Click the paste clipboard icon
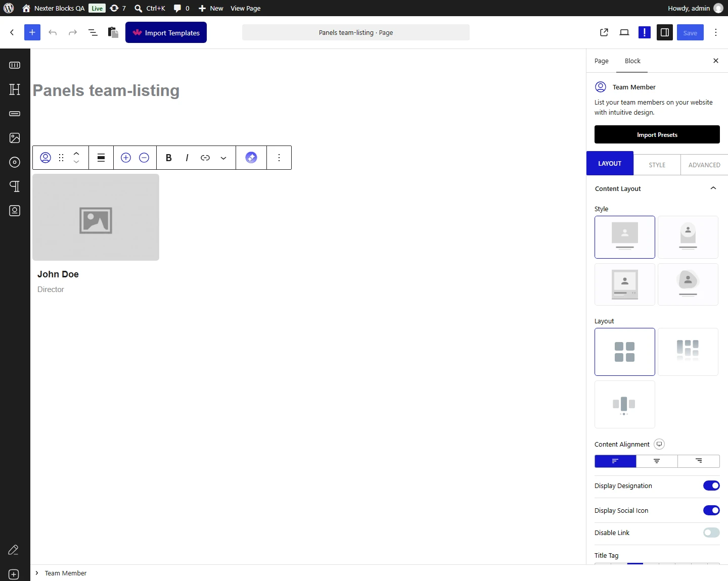 click(x=113, y=32)
